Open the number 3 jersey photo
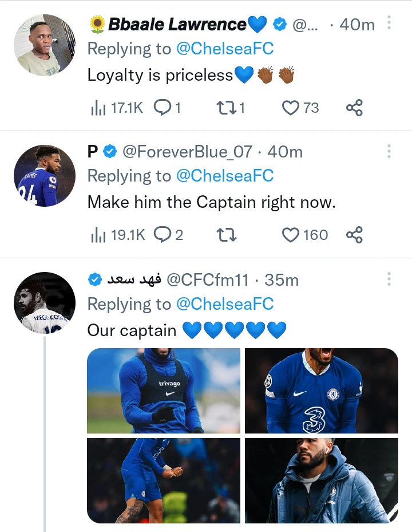412x532 pixels. pos(321,391)
